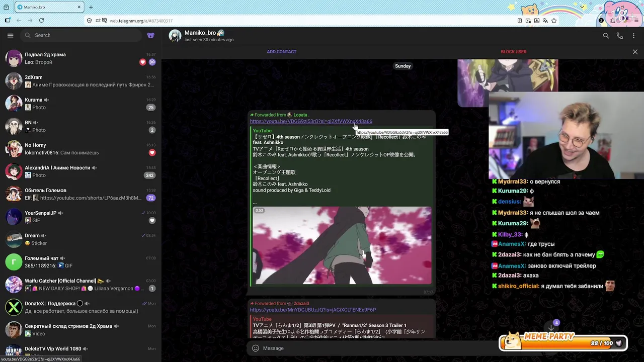Open DonateX | Поддержка chat
The image size is (644, 362).
[80, 307]
